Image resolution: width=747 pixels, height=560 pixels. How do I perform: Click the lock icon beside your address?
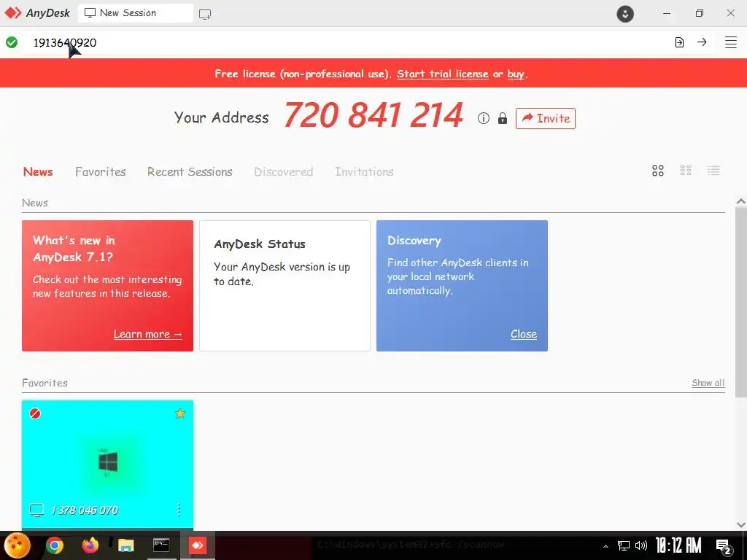coord(502,118)
